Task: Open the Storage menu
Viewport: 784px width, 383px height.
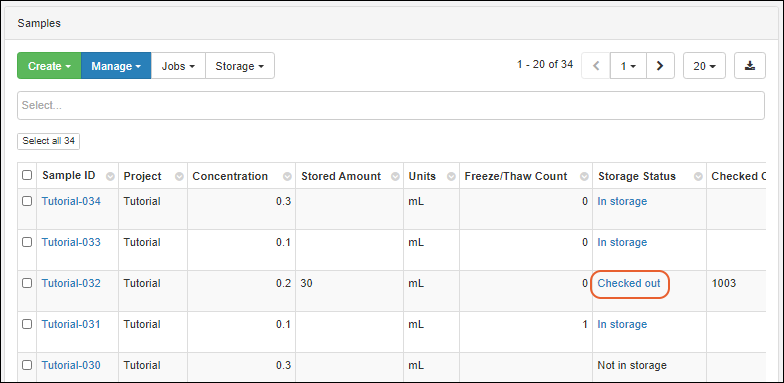Action: 240,66
